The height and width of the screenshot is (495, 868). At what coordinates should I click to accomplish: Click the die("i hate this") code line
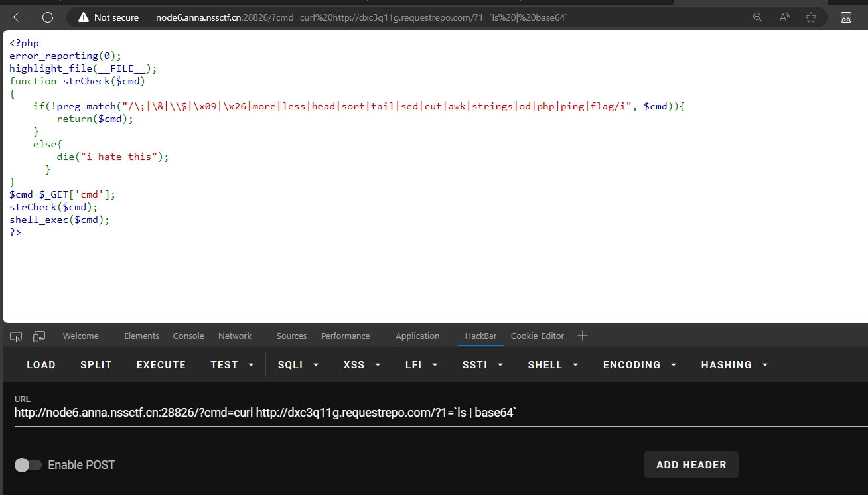113,157
